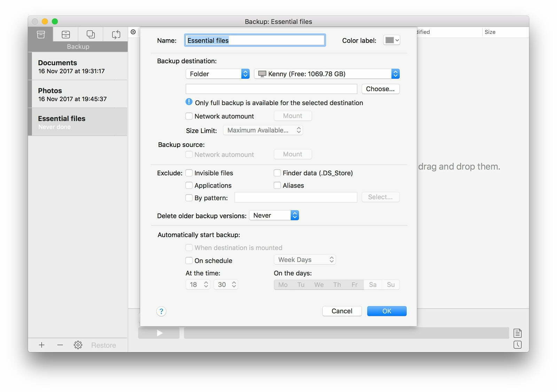Check Exclude Invisible files
The image size is (557, 392).
tap(189, 173)
